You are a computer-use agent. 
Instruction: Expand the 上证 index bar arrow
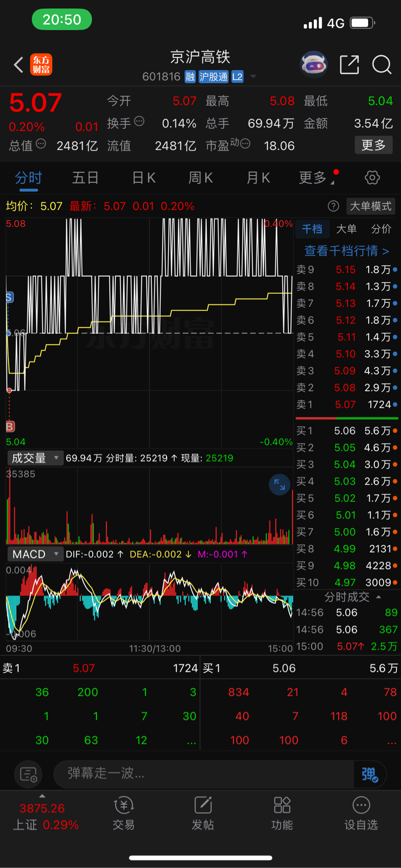(x=42, y=796)
